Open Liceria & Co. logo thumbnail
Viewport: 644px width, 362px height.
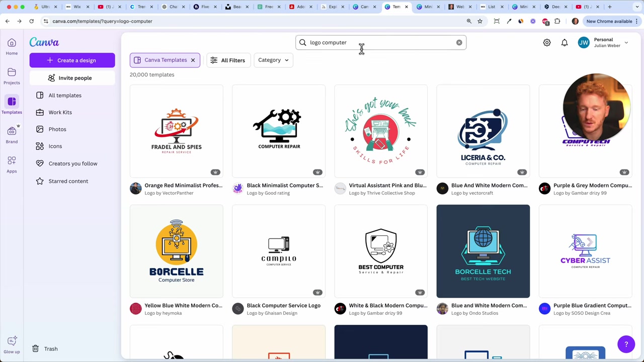483,131
